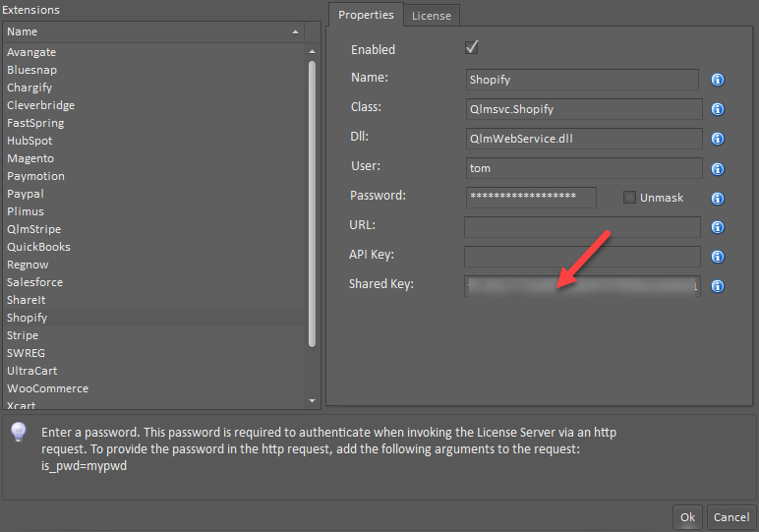The image size is (759, 532).
Task: Click the extensions list scroll down arrow
Action: [313, 401]
